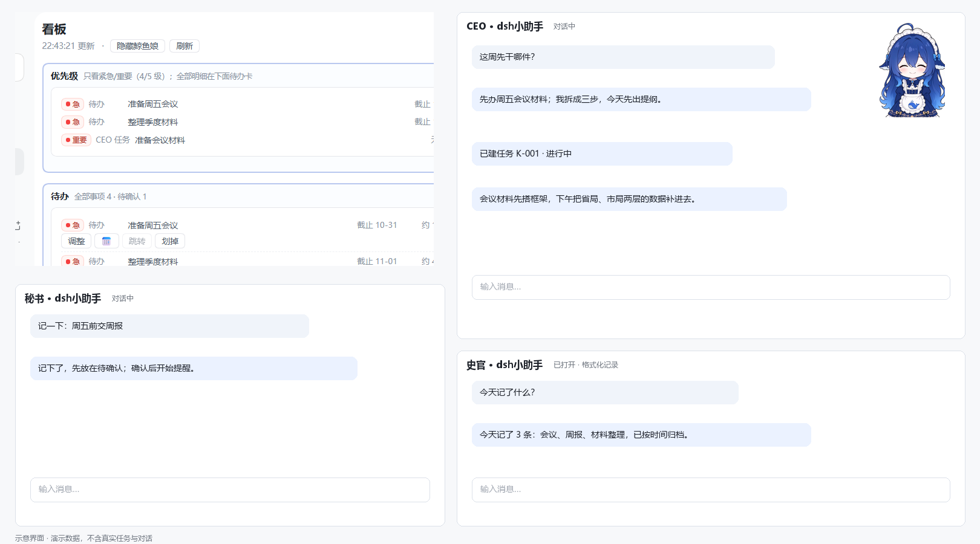The height and width of the screenshot is (544, 980).
Task: Click the 重要 priority badge
Action: [x=76, y=140]
